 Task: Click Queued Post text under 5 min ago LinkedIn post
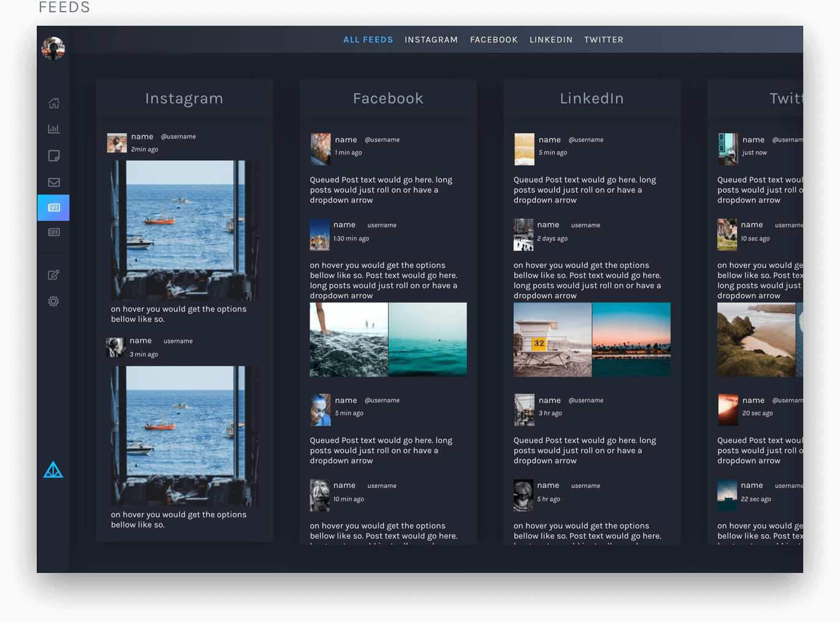585,190
